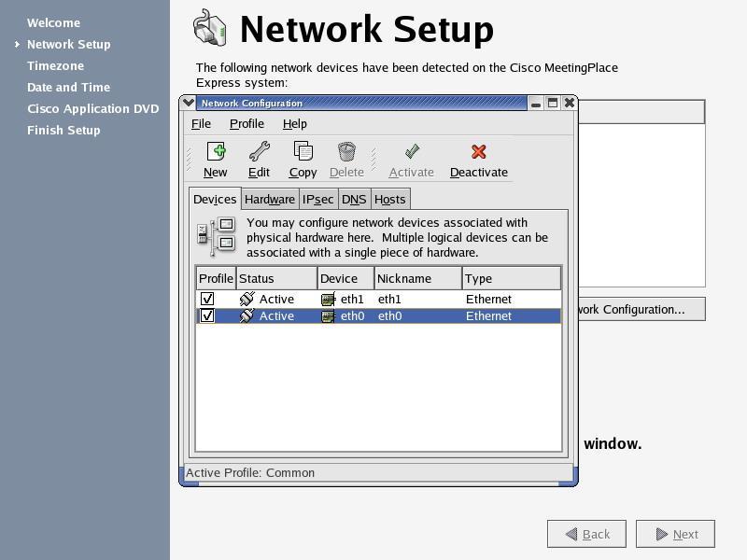Close the Network Configuration window

point(570,103)
